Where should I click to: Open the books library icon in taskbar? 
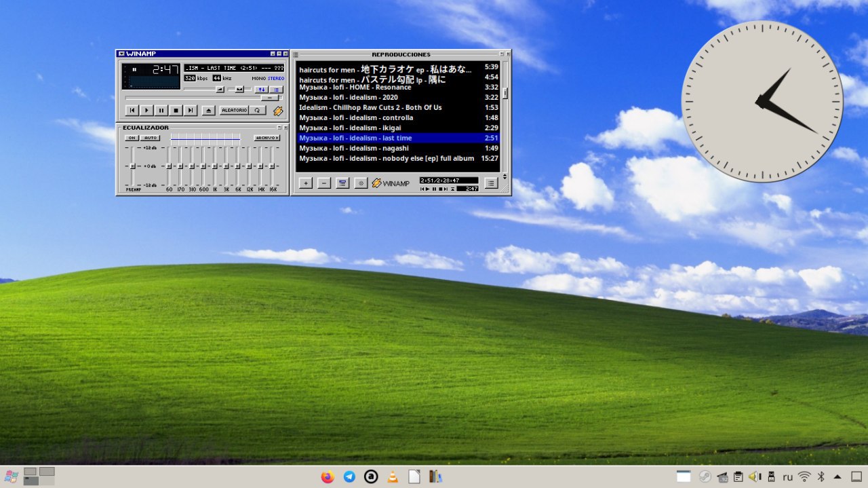435,476
